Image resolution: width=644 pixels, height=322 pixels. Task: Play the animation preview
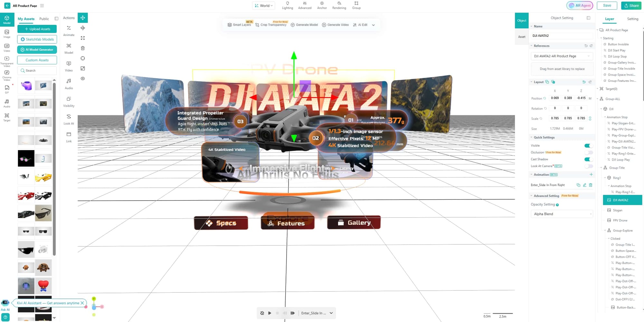270,313
